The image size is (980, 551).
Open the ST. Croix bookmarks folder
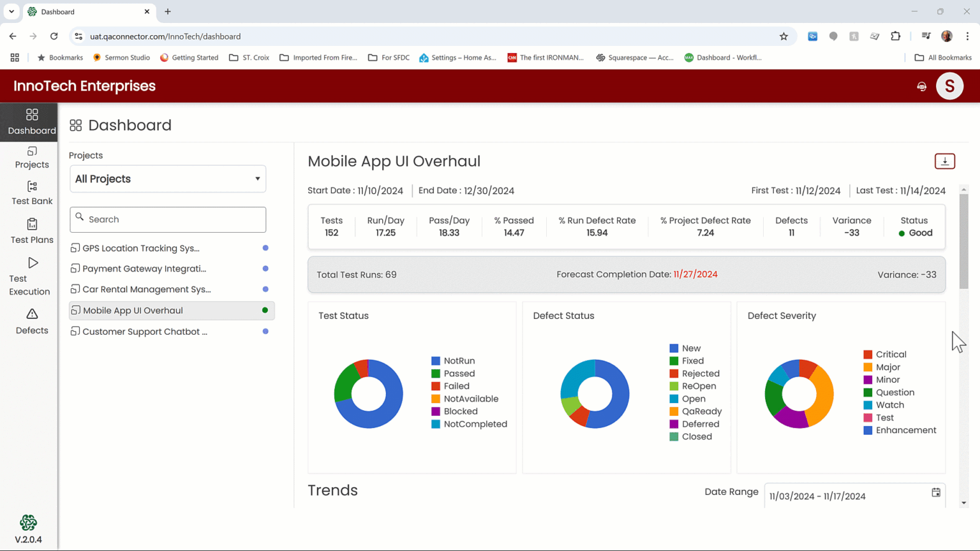(249, 57)
